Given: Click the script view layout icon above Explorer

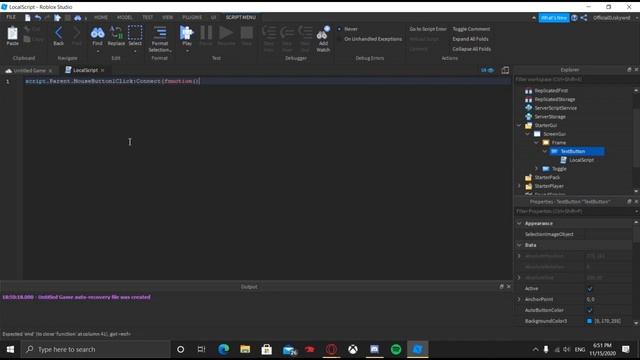Looking at the screenshot, I should (505, 70).
